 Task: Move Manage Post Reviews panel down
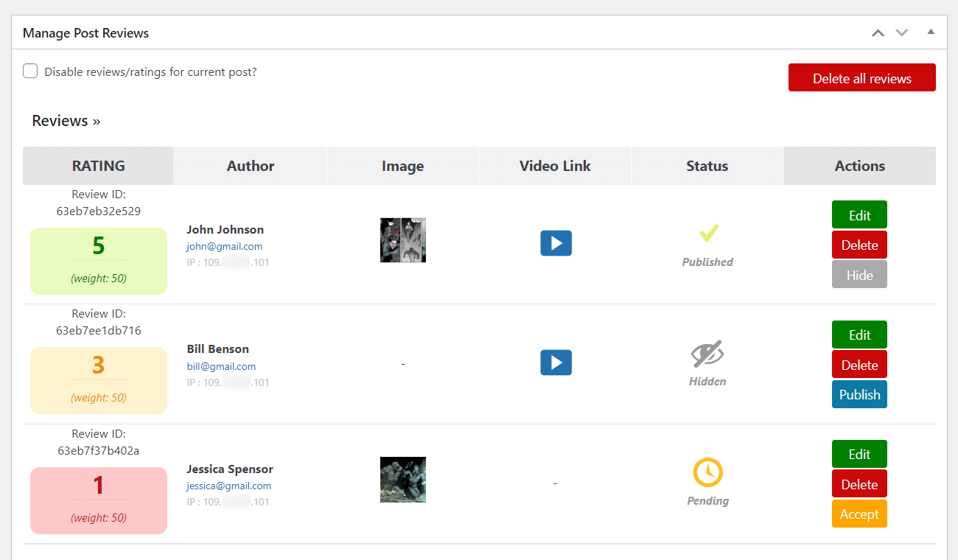(901, 32)
